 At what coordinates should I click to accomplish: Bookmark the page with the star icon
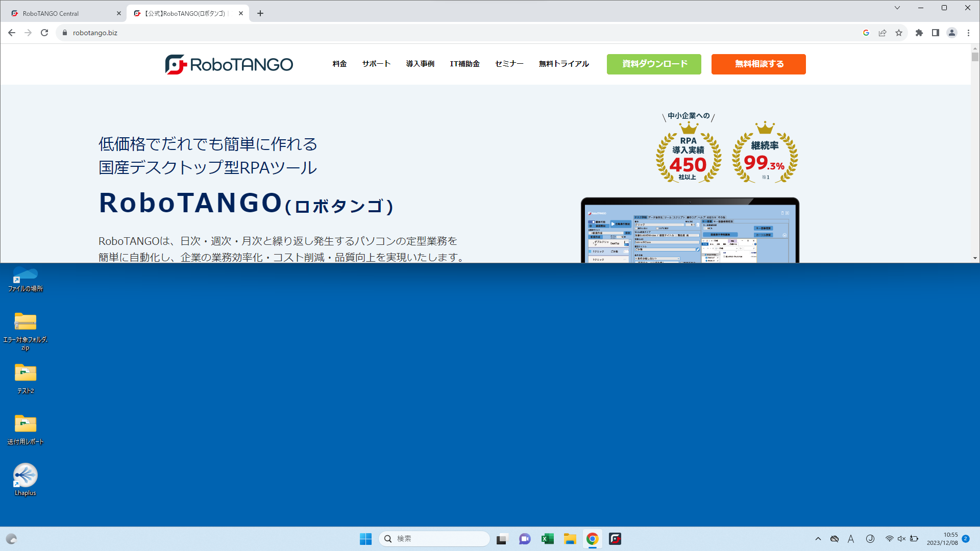(x=900, y=33)
